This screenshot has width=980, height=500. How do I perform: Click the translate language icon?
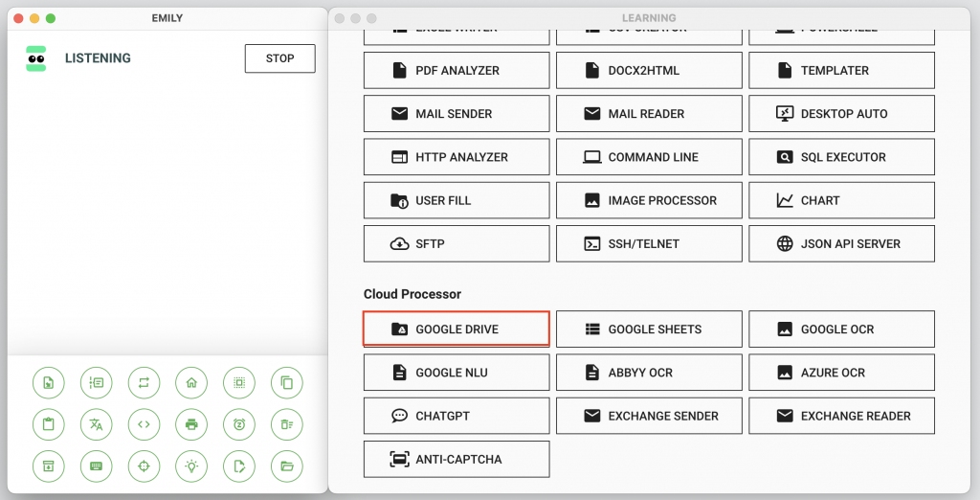coord(97,424)
